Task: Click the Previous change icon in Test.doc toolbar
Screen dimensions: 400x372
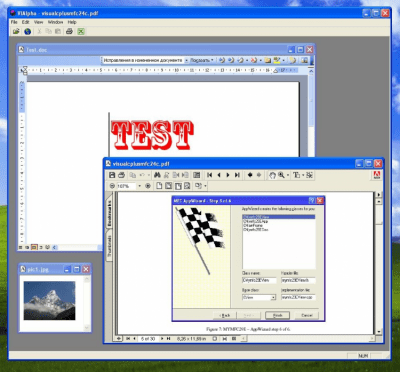Action: [222, 60]
